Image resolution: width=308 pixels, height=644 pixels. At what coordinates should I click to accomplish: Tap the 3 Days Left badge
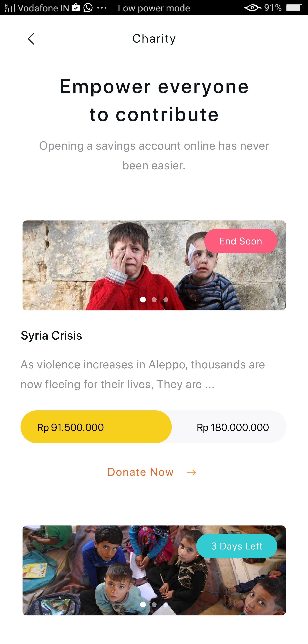click(237, 546)
